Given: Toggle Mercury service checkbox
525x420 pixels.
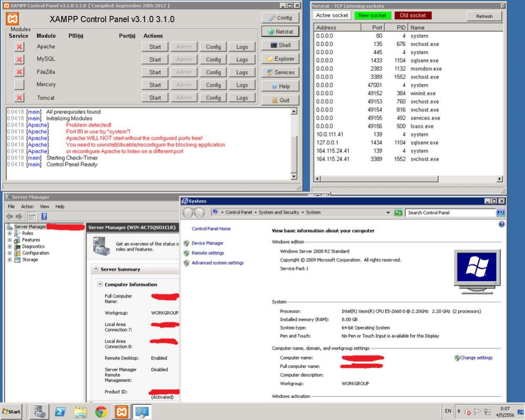Looking at the screenshot, I should tap(19, 85).
